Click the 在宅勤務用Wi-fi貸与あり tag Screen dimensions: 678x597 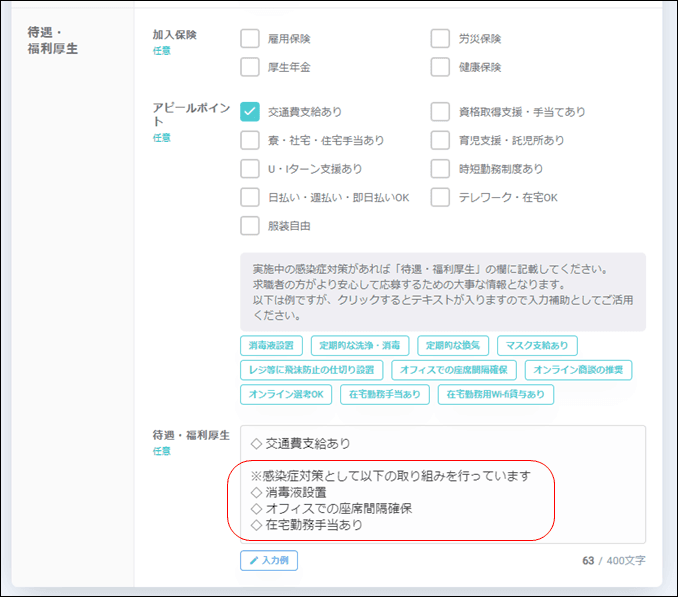[x=495, y=394]
